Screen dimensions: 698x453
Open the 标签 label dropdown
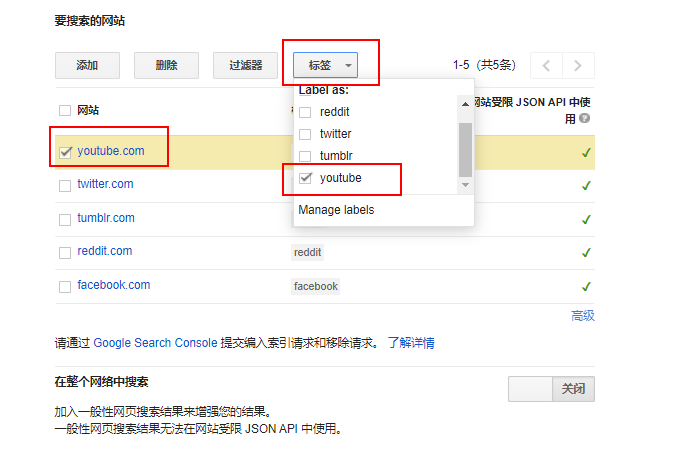pyautogui.click(x=325, y=65)
